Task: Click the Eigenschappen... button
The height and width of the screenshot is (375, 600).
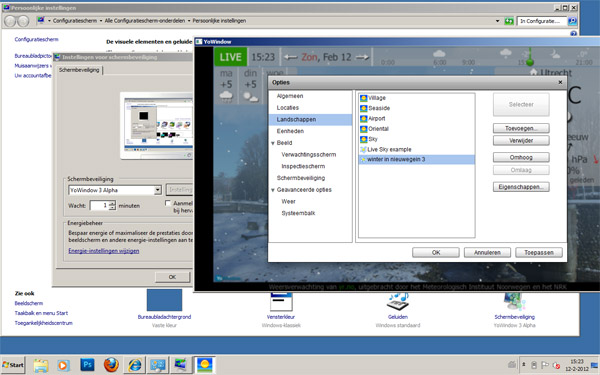Action: [521, 187]
